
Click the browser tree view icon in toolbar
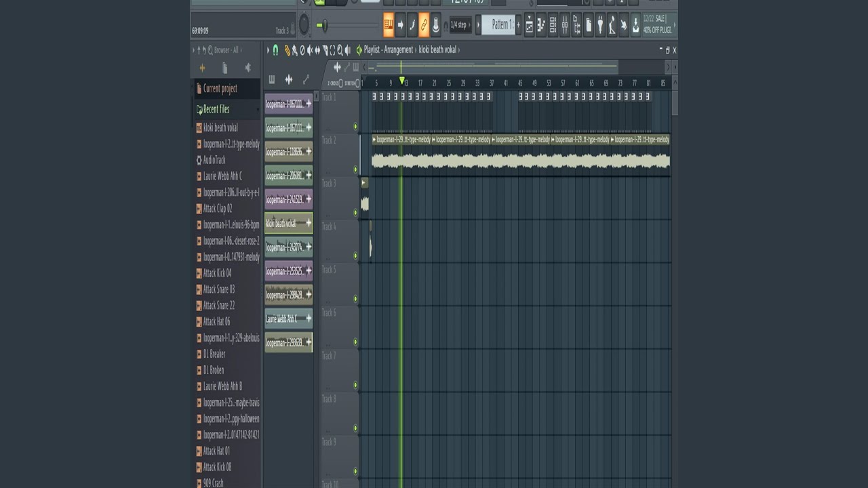point(576,25)
